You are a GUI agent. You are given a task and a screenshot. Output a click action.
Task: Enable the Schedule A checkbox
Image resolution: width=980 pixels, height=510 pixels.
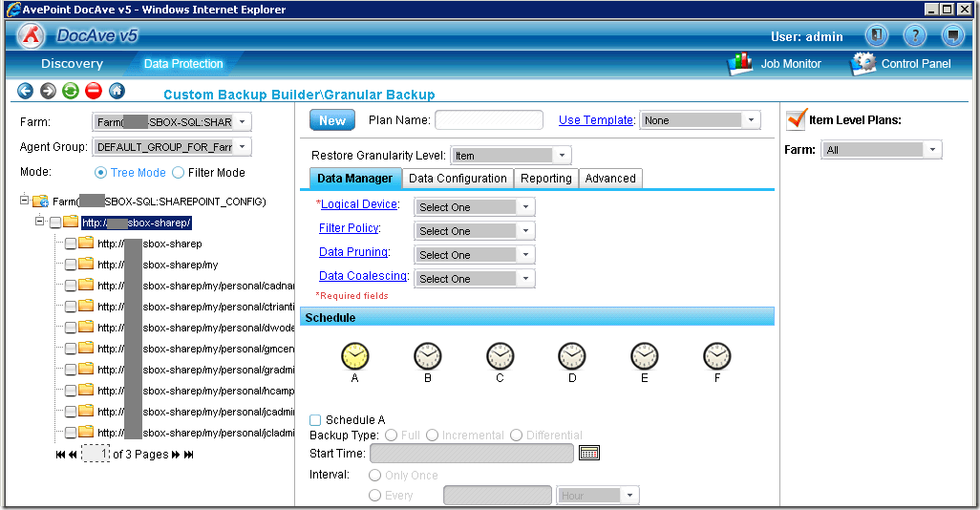click(x=315, y=420)
